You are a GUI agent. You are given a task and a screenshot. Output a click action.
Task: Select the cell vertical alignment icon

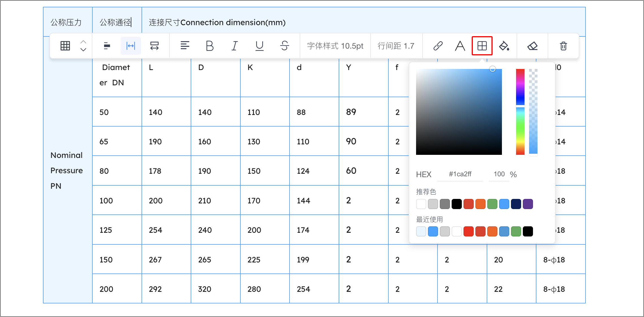point(107,46)
